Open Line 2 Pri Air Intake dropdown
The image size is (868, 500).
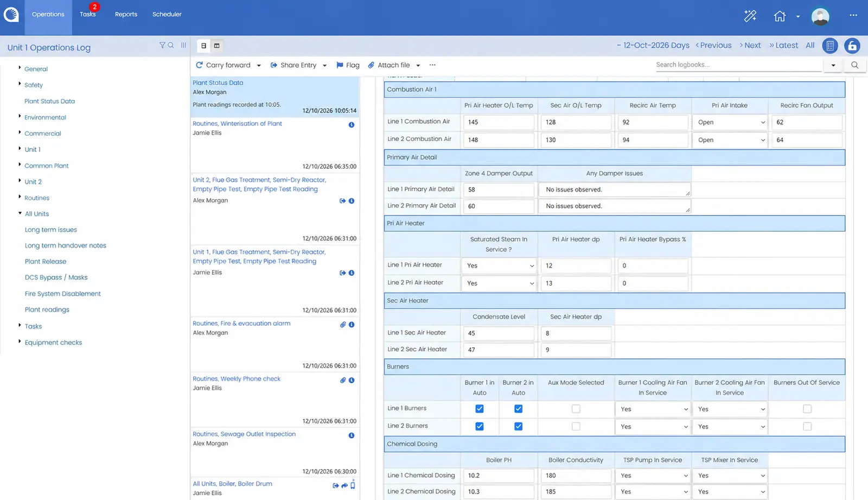[x=730, y=140]
